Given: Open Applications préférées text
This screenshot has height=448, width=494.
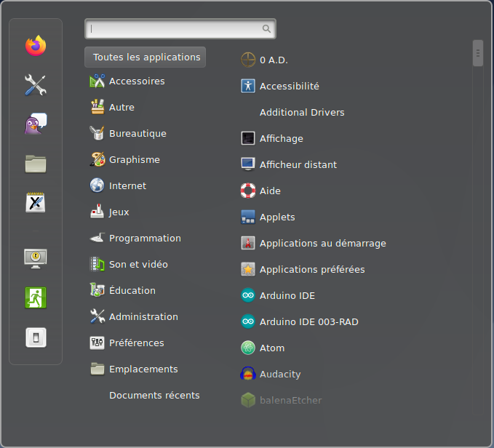Looking at the screenshot, I should [312, 270].
